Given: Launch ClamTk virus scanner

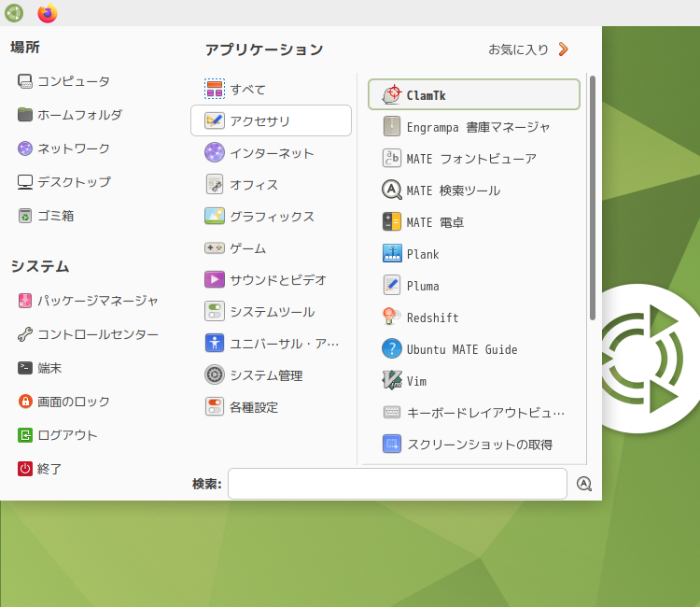Looking at the screenshot, I should (x=474, y=94).
